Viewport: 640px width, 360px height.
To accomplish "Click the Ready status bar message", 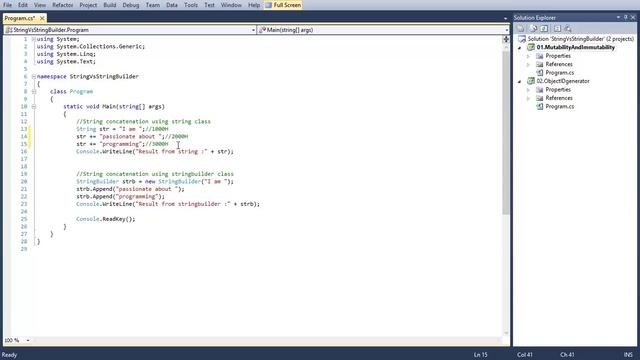I will pyautogui.click(x=9, y=355).
